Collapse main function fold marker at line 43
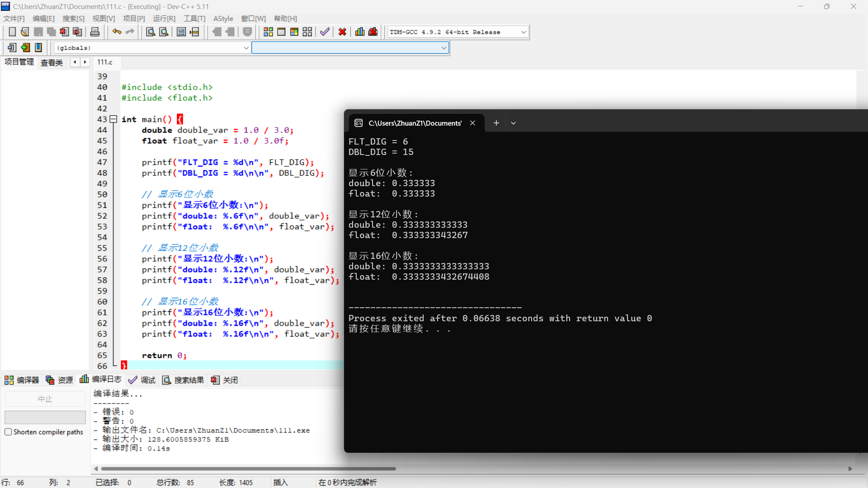Screen dimensions: 868x488 [113, 119]
